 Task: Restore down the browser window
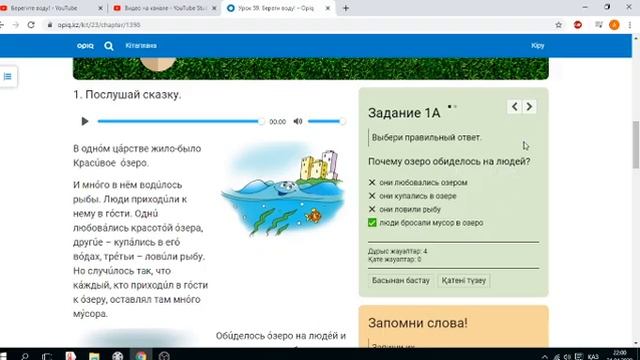[x=607, y=7]
